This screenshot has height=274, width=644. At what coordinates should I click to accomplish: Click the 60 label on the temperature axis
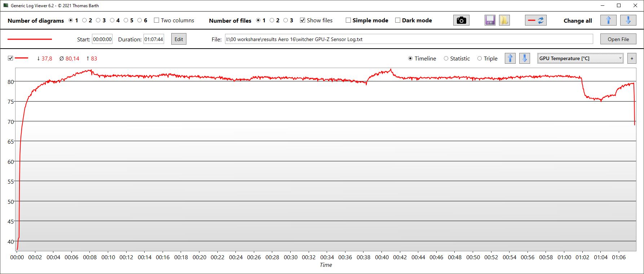(10, 162)
